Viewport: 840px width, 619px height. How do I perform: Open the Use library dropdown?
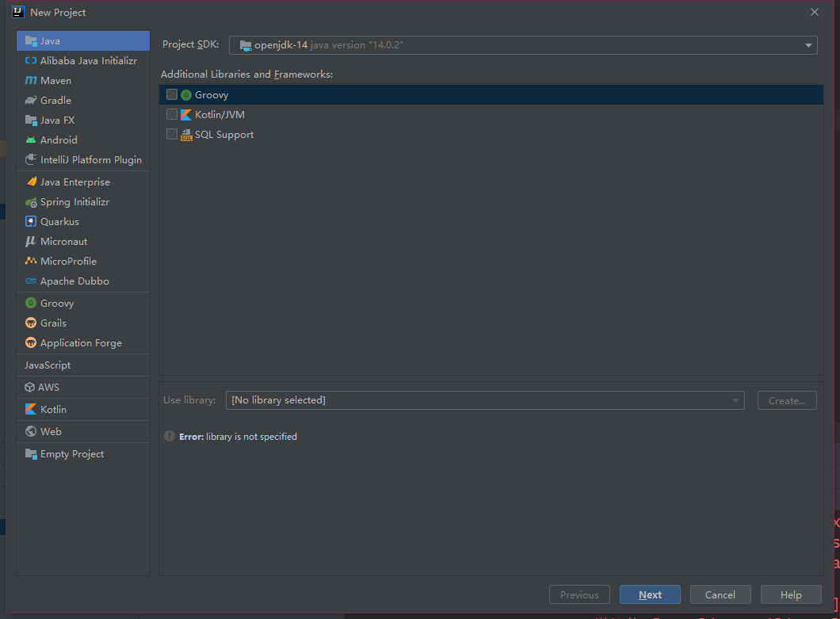(x=485, y=400)
